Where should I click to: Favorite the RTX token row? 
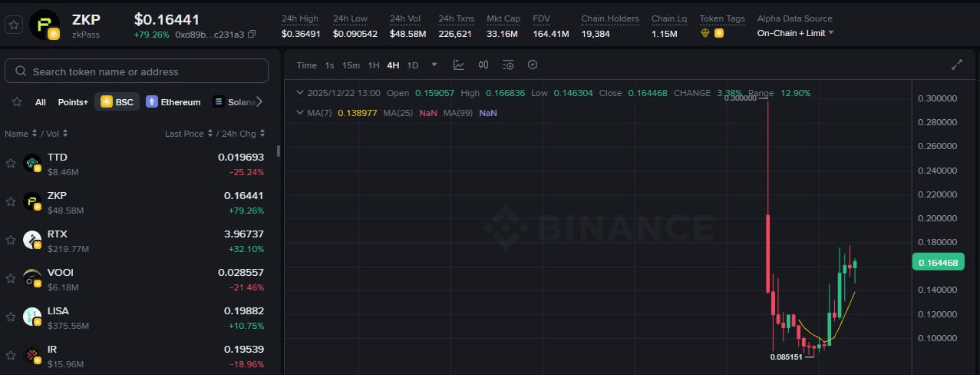point(11,240)
